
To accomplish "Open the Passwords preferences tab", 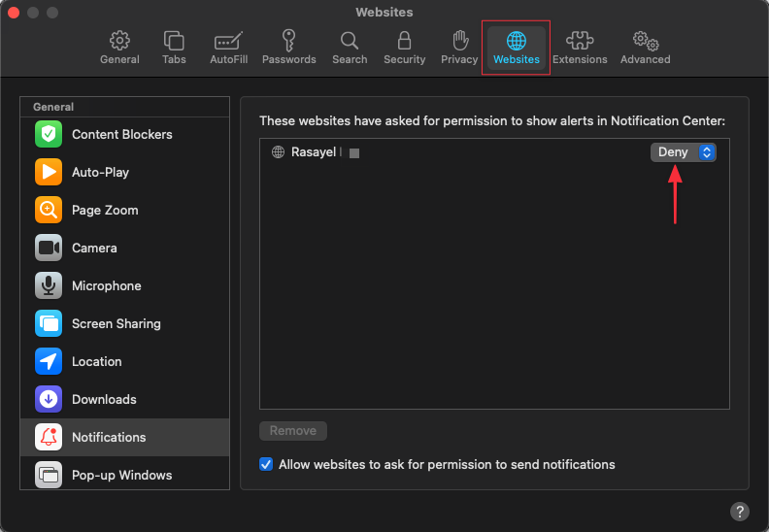I will [289, 48].
